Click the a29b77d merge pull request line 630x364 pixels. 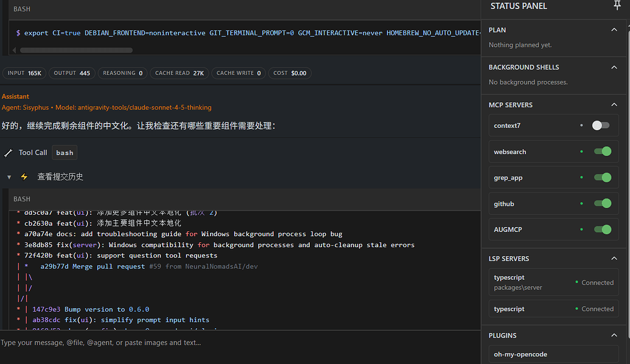149,267
